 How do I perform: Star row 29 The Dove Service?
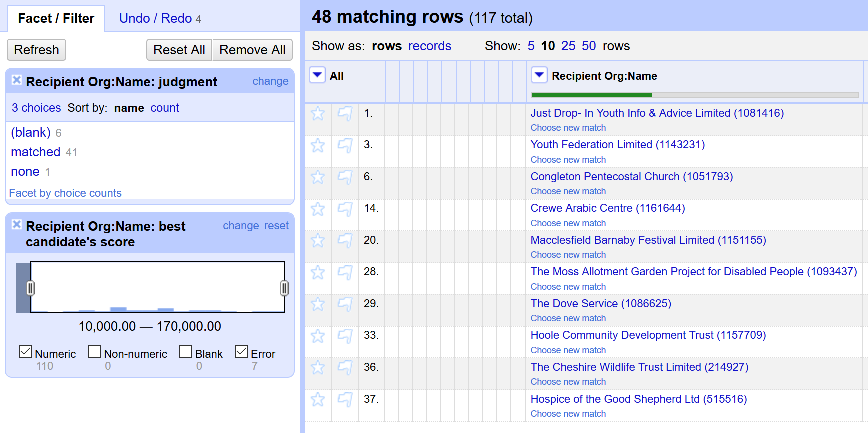(x=318, y=304)
